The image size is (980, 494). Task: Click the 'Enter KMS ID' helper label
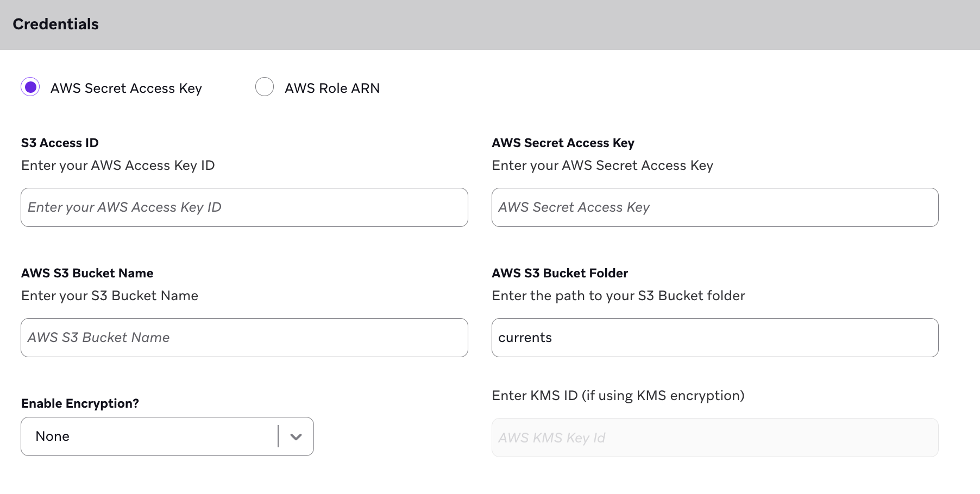click(618, 395)
